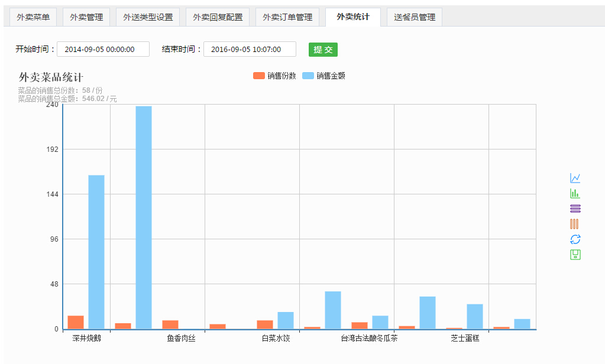Toggle 销售份数 series in legend
This screenshot has height=364, width=605.
(274, 76)
